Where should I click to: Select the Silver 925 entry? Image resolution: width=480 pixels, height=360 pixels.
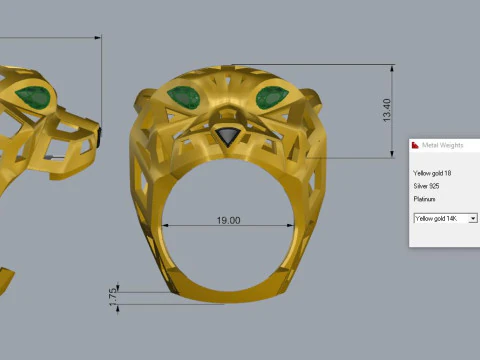[x=426, y=186]
